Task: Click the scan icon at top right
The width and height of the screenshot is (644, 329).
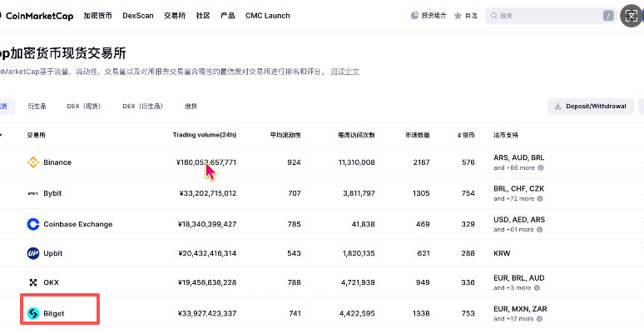Action: click(631, 16)
